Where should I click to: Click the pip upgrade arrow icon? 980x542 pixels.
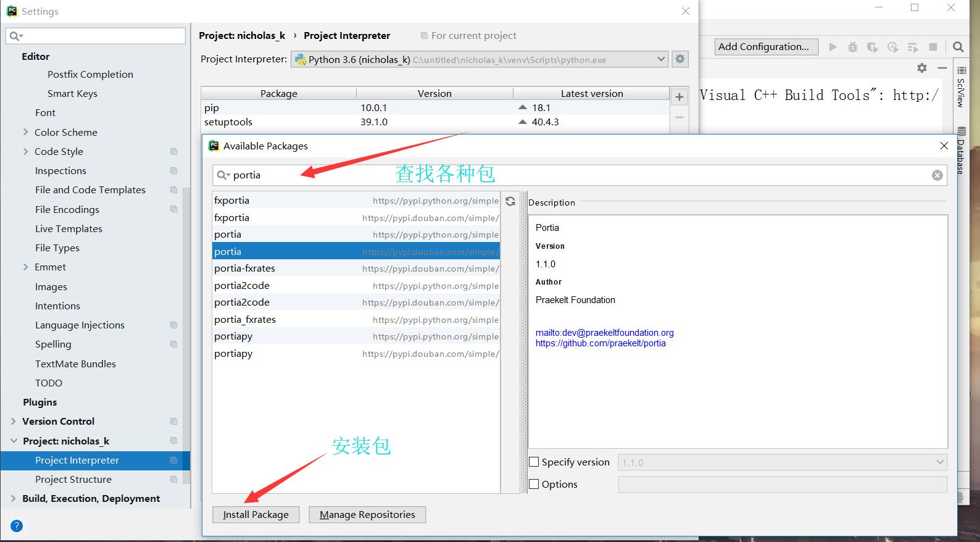523,107
